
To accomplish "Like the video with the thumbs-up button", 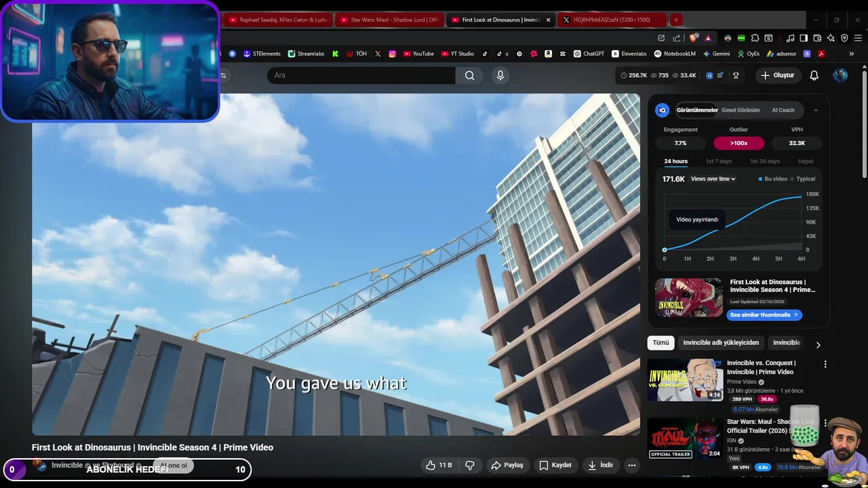I will pyautogui.click(x=438, y=465).
